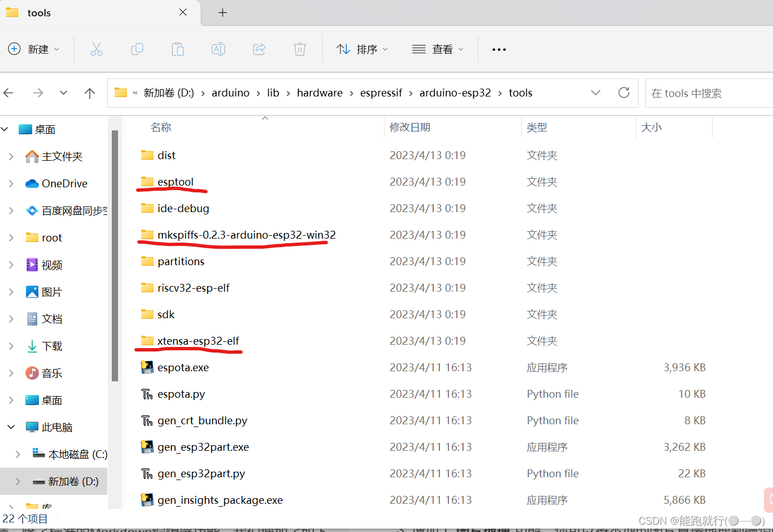This screenshot has height=532, width=773.
Task: Click hardware in the breadcrumb path
Action: [320, 93]
